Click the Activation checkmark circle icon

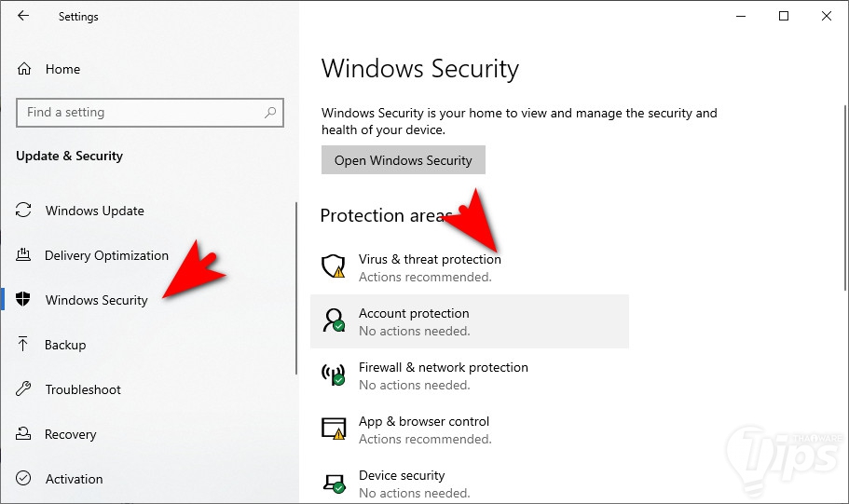[24, 479]
